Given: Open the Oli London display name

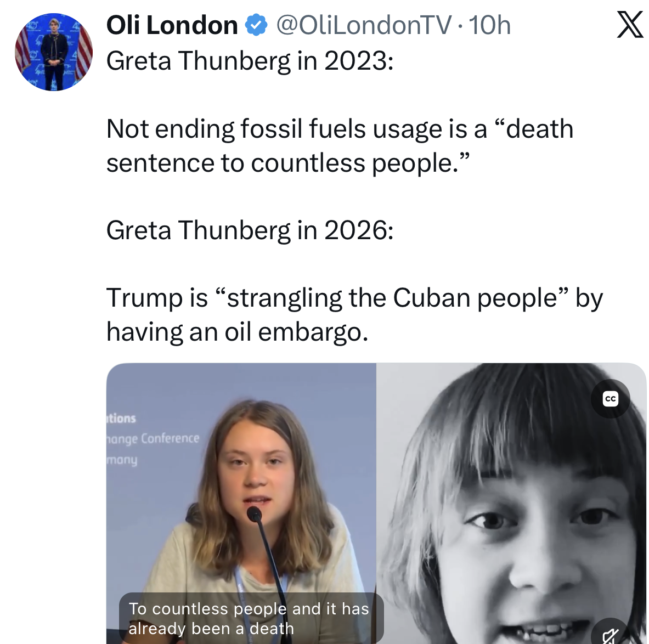Looking at the screenshot, I should [172, 25].
